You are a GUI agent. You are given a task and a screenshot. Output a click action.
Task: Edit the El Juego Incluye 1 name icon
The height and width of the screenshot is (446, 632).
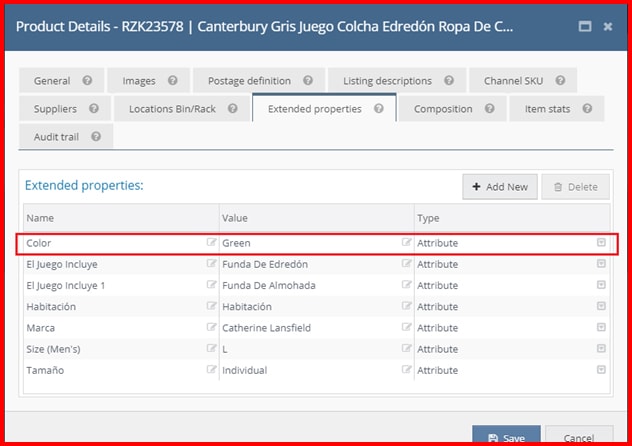coord(212,284)
